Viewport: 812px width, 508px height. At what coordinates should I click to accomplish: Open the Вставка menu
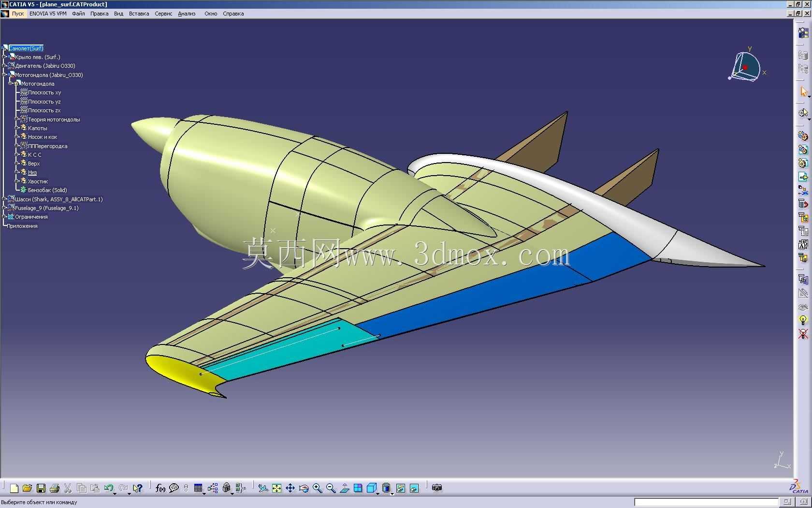[x=139, y=14]
